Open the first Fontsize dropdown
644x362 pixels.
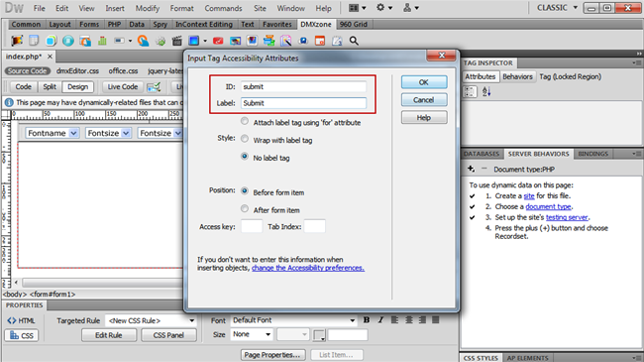[x=108, y=133]
